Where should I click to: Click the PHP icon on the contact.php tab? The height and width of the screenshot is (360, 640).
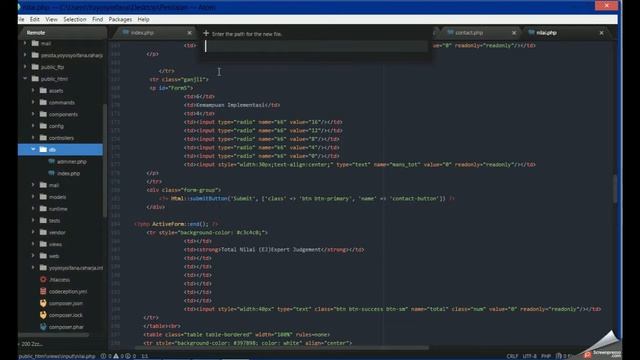[450, 32]
